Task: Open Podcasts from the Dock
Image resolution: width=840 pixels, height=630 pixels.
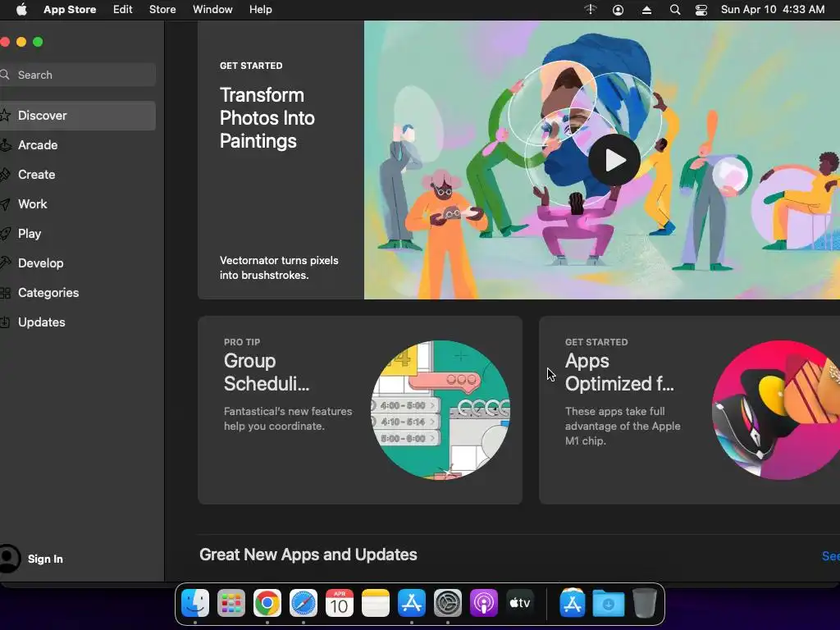Action: click(x=484, y=603)
